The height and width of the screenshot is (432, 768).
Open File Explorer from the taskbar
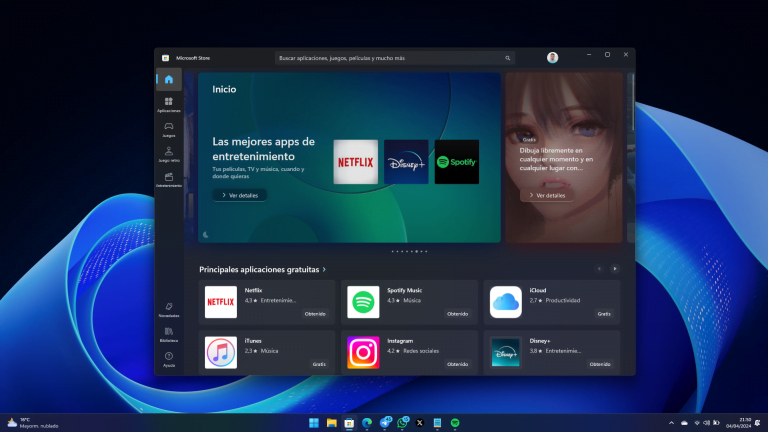coord(332,423)
